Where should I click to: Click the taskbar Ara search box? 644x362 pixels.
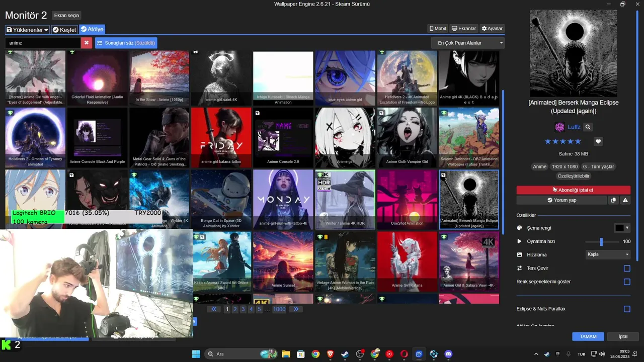[240, 354]
